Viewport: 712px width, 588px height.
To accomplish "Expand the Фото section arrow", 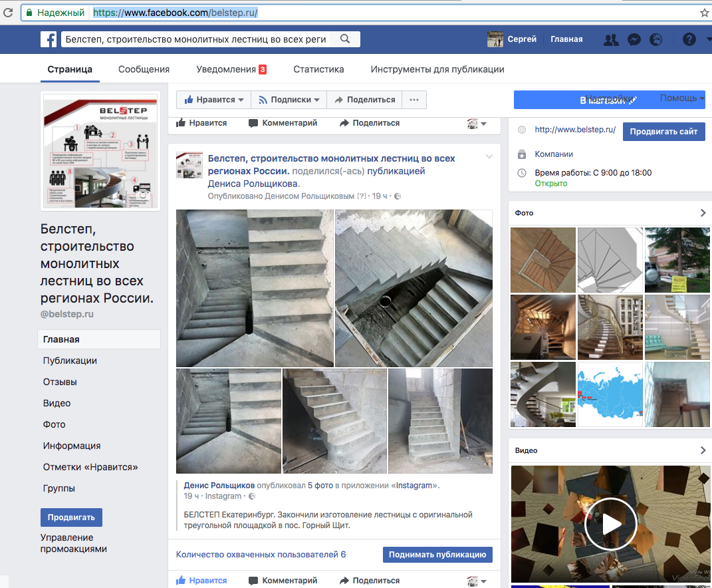I will tap(703, 213).
